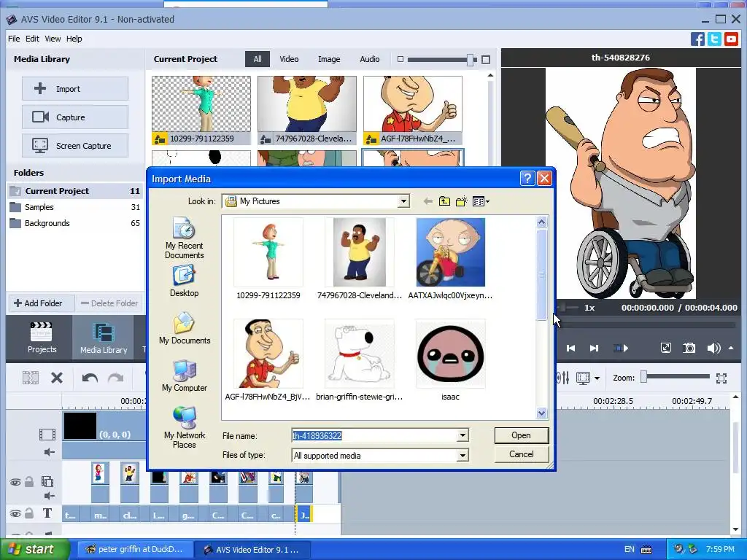Click the video overlay track icon
Screen dimensions: 747x560
pos(47,482)
